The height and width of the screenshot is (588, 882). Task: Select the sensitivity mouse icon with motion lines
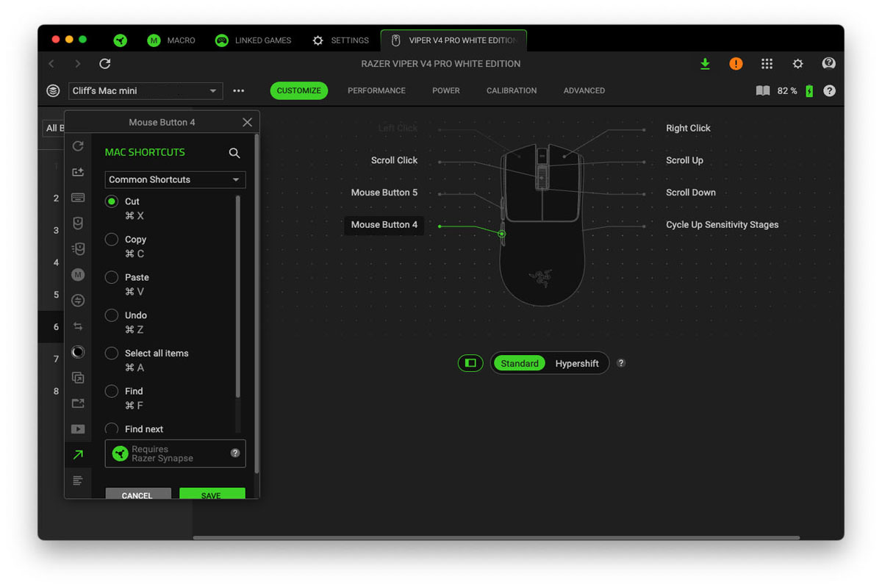[78, 249]
